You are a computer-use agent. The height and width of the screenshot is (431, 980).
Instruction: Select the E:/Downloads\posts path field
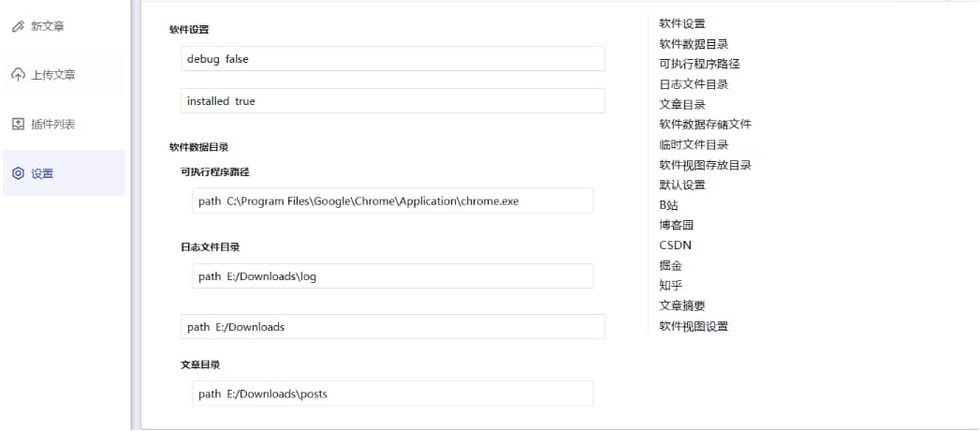(x=392, y=394)
